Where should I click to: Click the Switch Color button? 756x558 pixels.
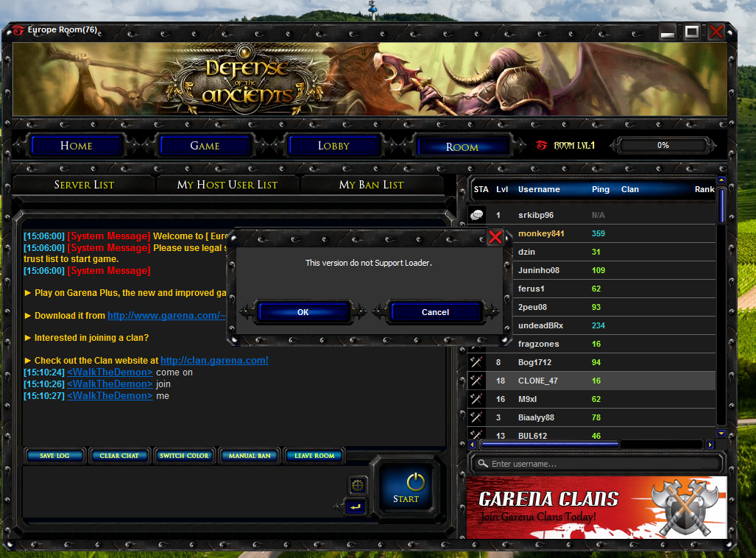click(184, 455)
